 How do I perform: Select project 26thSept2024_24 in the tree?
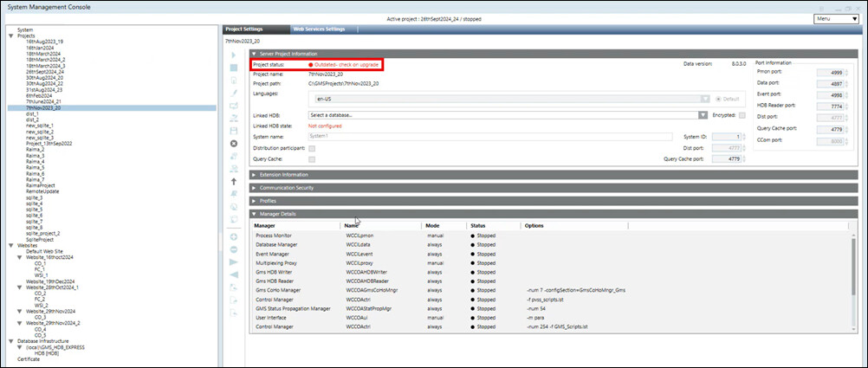coord(44,72)
